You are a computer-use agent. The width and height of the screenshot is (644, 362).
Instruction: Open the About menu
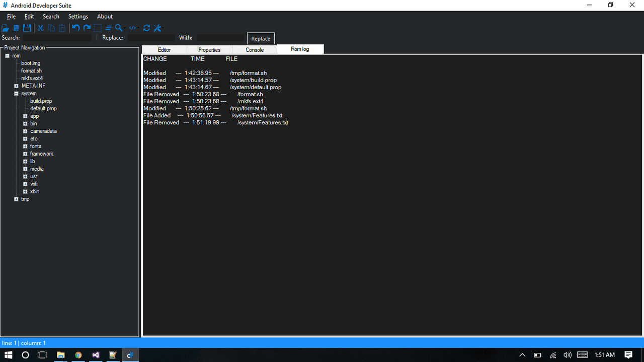coord(105,17)
